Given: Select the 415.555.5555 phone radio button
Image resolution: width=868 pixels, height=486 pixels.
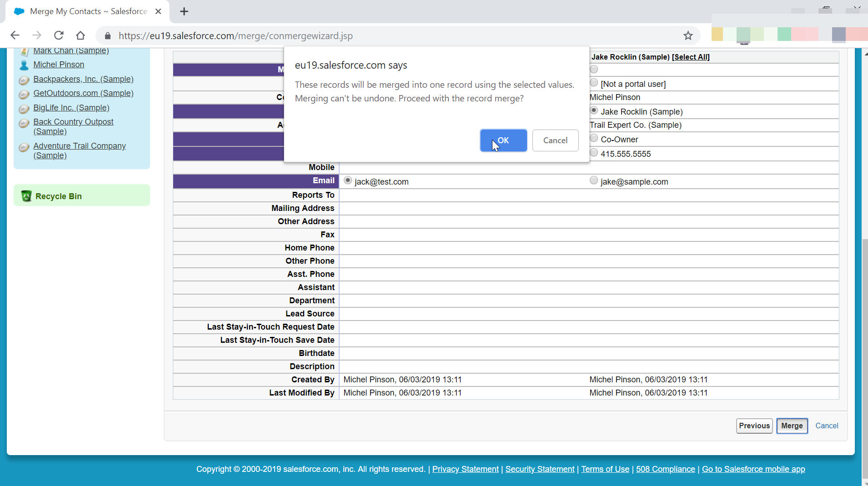Looking at the screenshot, I should (x=593, y=152).
